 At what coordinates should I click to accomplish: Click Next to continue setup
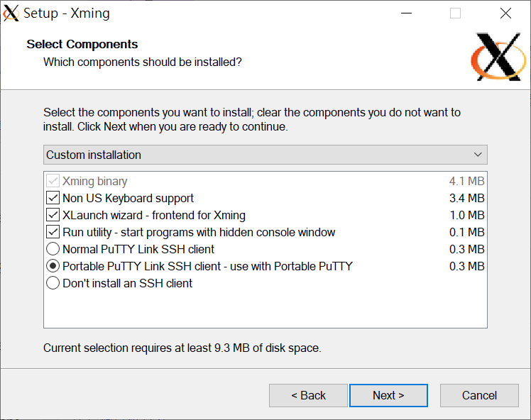coord(388,395)
